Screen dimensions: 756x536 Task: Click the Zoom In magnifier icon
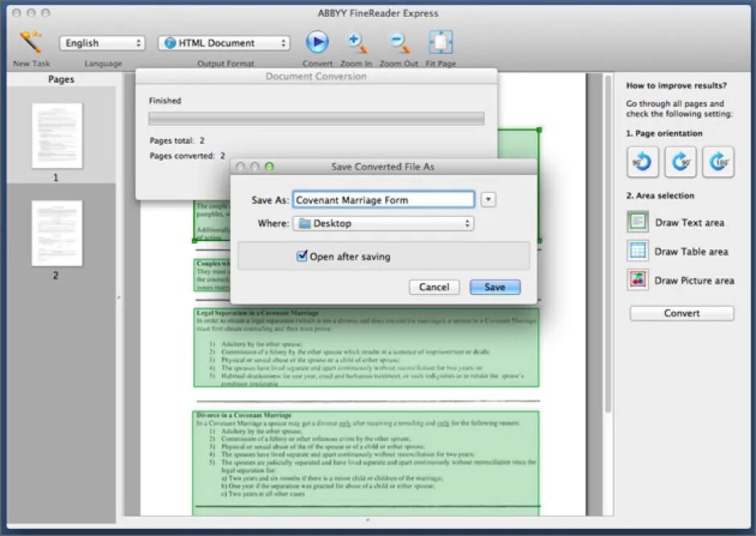(x=357, y=43)
